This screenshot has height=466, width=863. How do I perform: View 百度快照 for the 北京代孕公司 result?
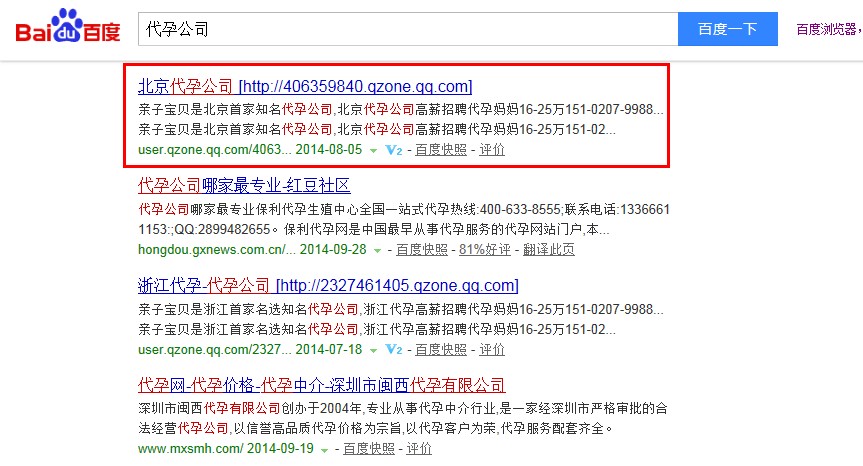coord(440,150)
